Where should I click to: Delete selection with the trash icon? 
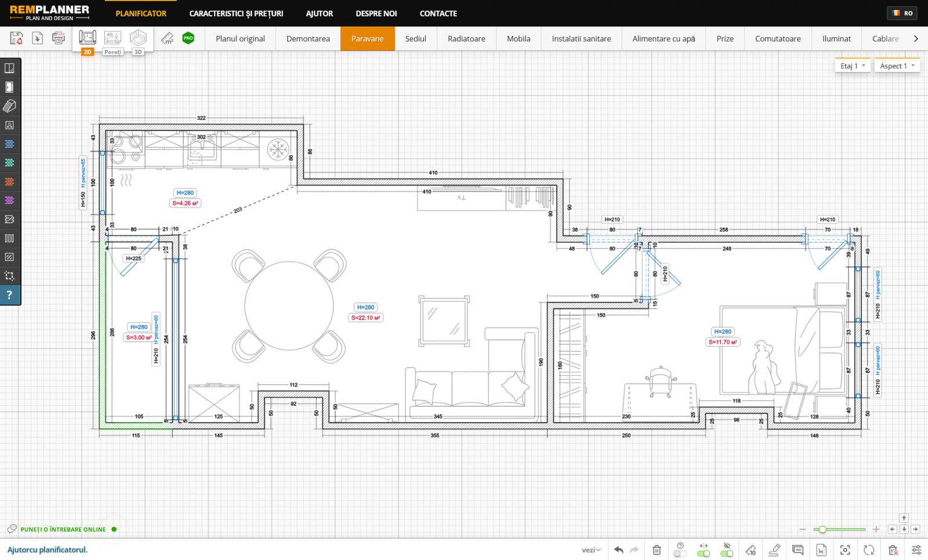[x=657, y=550]
